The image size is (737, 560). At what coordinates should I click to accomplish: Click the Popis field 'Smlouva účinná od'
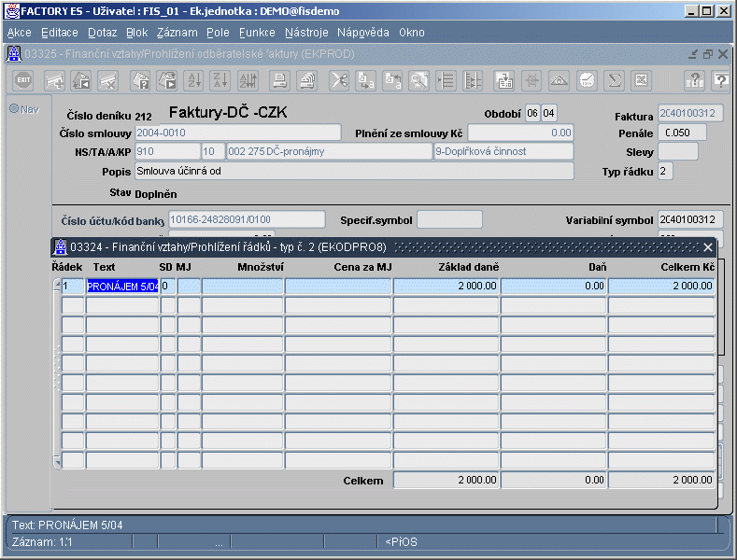click(354, 171)
